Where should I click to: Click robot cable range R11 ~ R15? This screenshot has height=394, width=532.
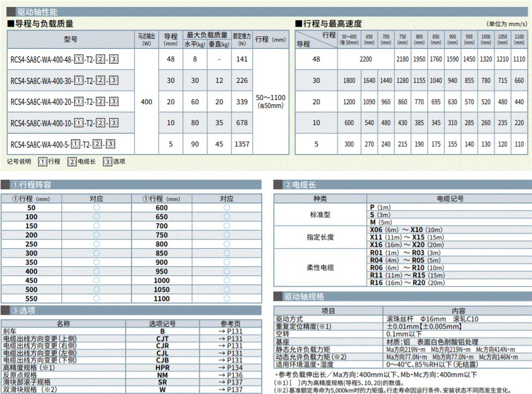(407, 275)
